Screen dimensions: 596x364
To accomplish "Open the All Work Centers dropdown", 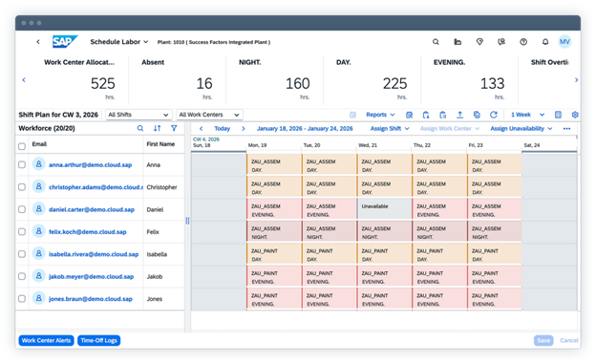I will [209, 115].
